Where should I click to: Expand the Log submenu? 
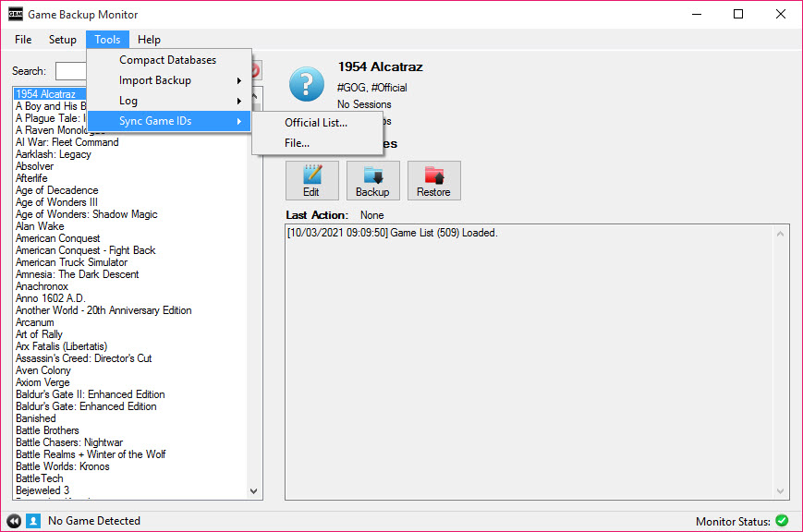pos(169,101)
